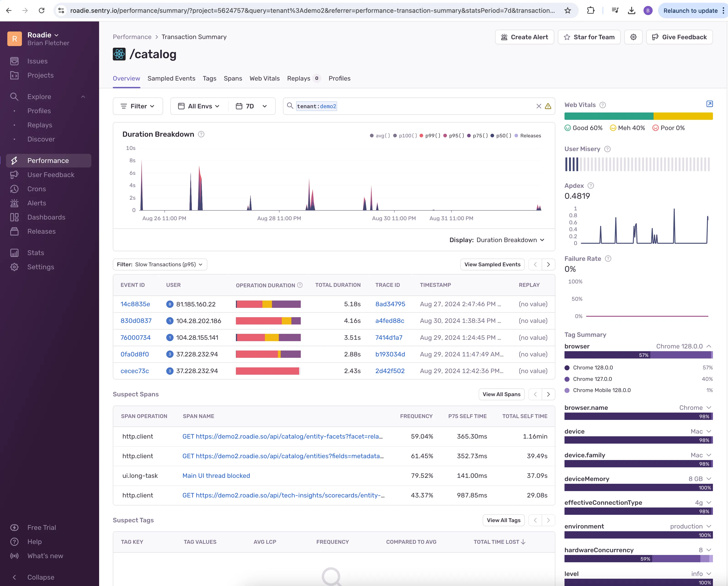Switch to the Sampled Events tab
728x586 pixels.
[x=171, y=78]
